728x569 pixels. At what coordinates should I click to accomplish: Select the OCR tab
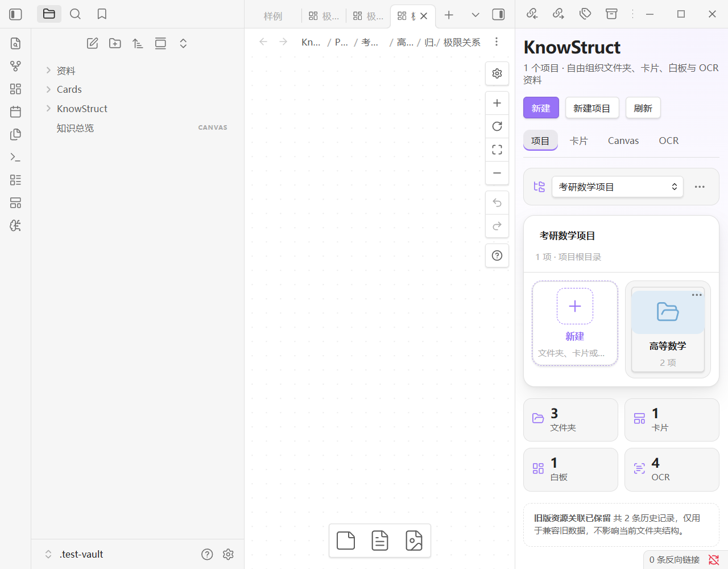(669, 141)
